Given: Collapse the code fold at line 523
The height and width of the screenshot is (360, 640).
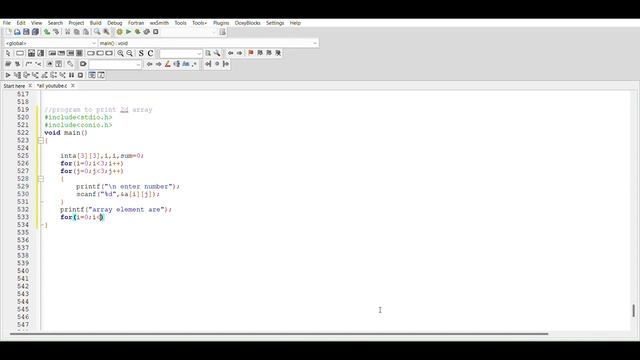Looking at the screenshot, I should 40,140.
